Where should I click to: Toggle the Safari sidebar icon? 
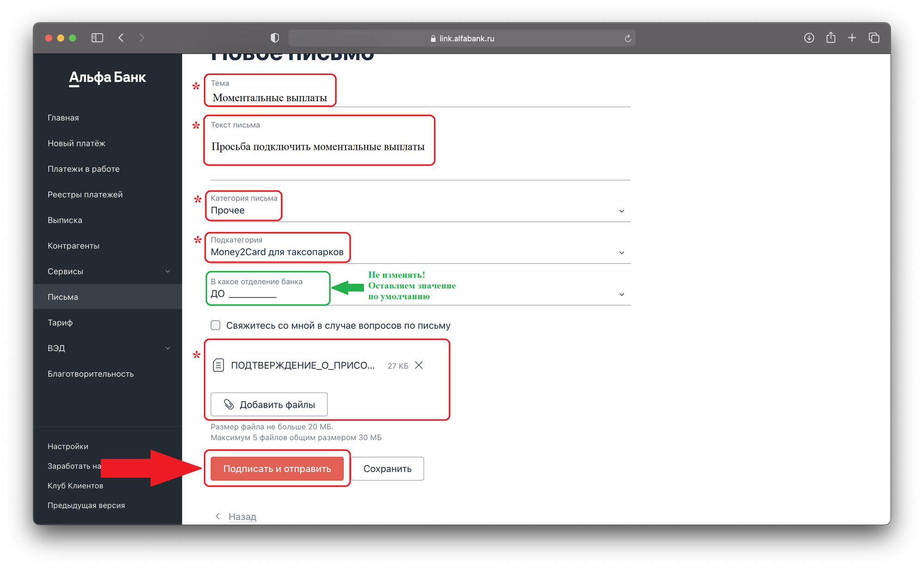pyautogui.click(x=97, y=38)
